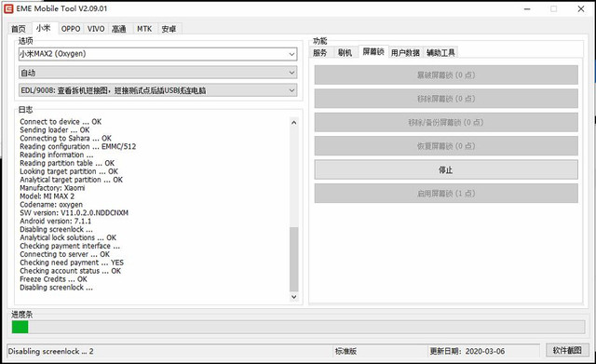Image resolution: width=596 pixels, height=364 pixels.
Task: Click the 移除/备份屏幕锁 (0 点) button
Action: [x=446, y=122]
